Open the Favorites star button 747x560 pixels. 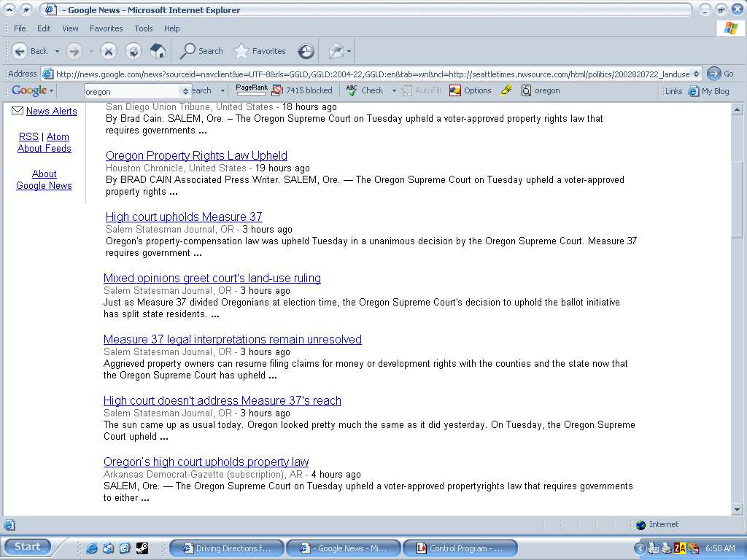[260, 51]
